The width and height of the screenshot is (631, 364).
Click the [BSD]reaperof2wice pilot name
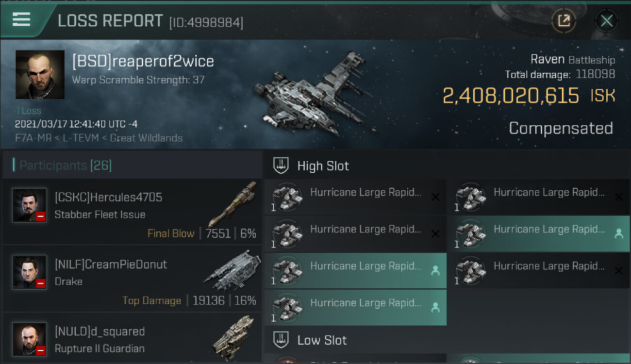point(143,61)
